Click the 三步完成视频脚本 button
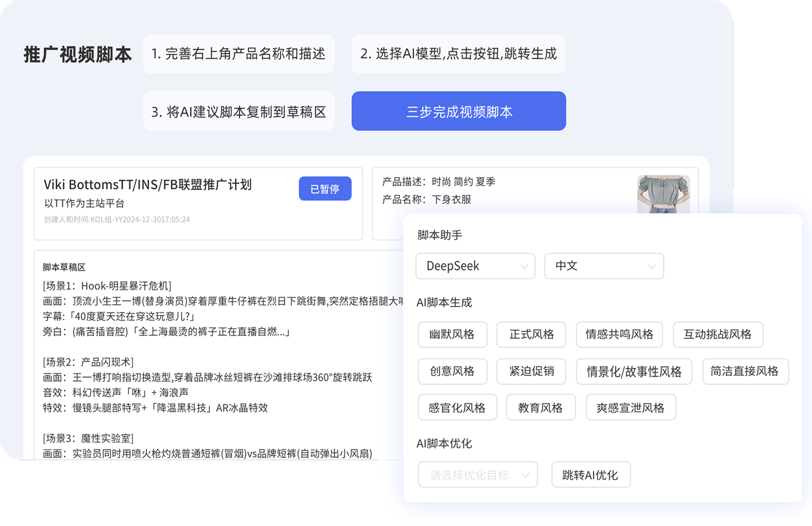The height and width of the screenshot is (526, 812). 458,111
